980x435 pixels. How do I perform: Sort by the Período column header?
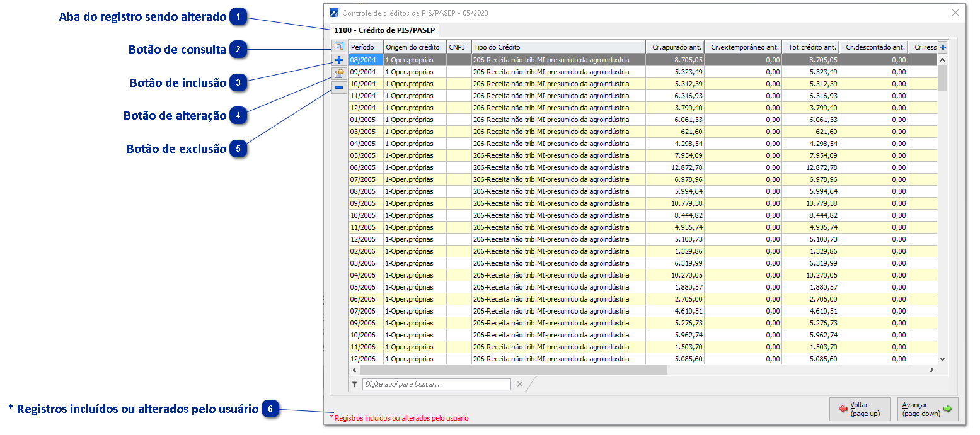366,47
